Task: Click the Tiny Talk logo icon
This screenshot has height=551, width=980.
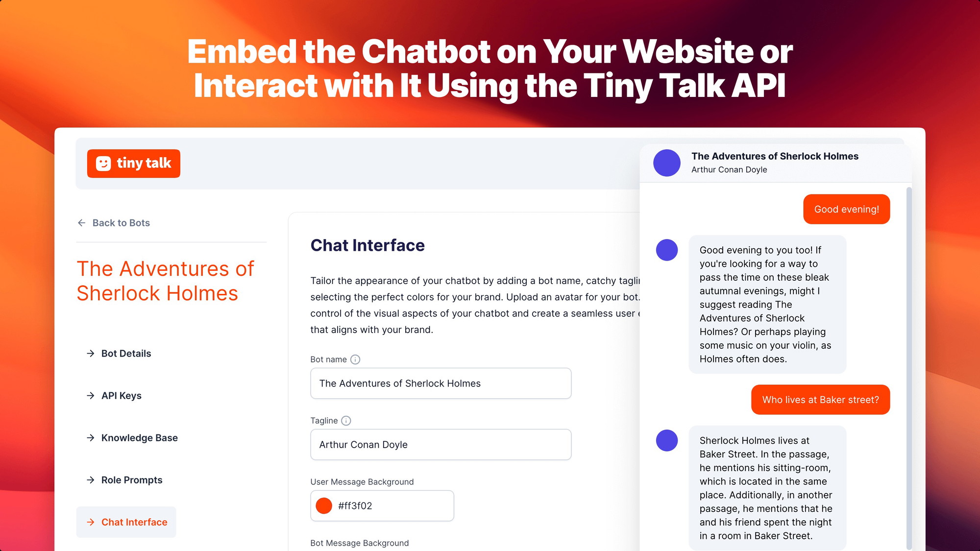Action: [104, 164]
